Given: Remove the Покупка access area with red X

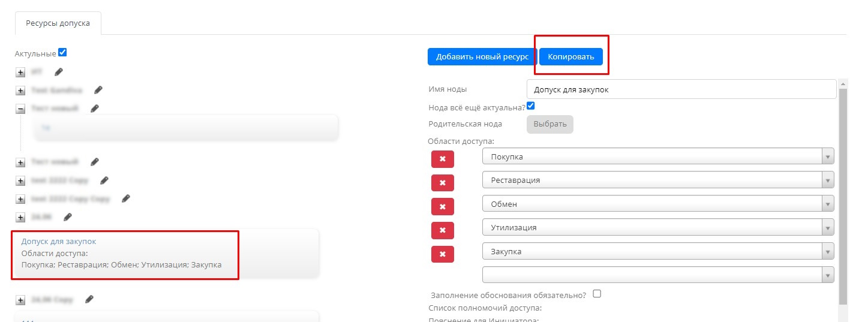Looking at the screenshot, I should (x=442, y=159).
